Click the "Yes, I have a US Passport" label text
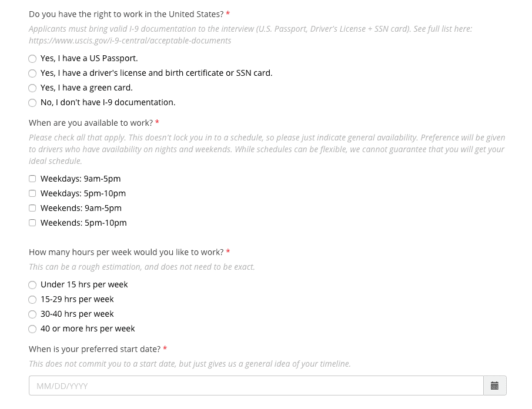Image resolution: width=532 pixels, height=409 pixels. (x=88, y=58)
